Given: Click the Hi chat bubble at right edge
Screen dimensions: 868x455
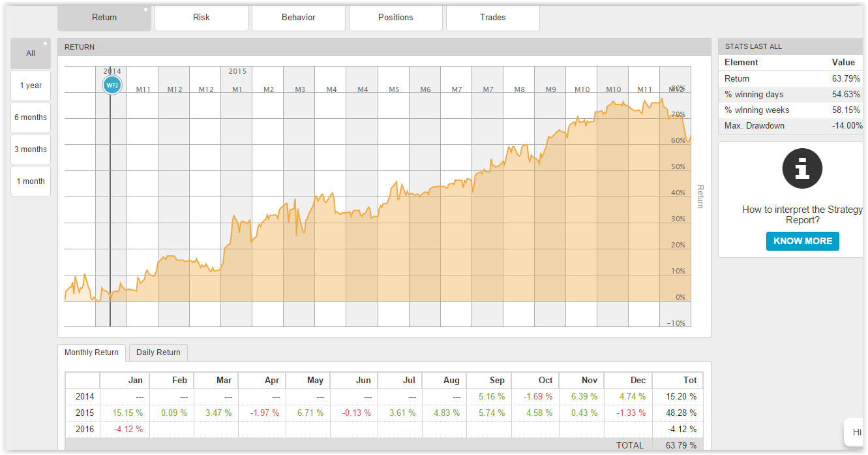Looking at the screenshot, I should (857, 432).
